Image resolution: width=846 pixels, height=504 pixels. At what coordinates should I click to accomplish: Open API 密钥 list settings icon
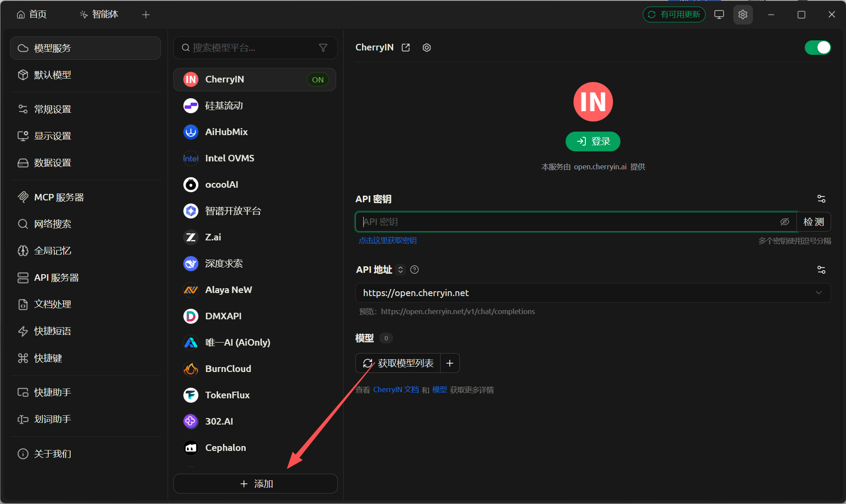(821, 199)
